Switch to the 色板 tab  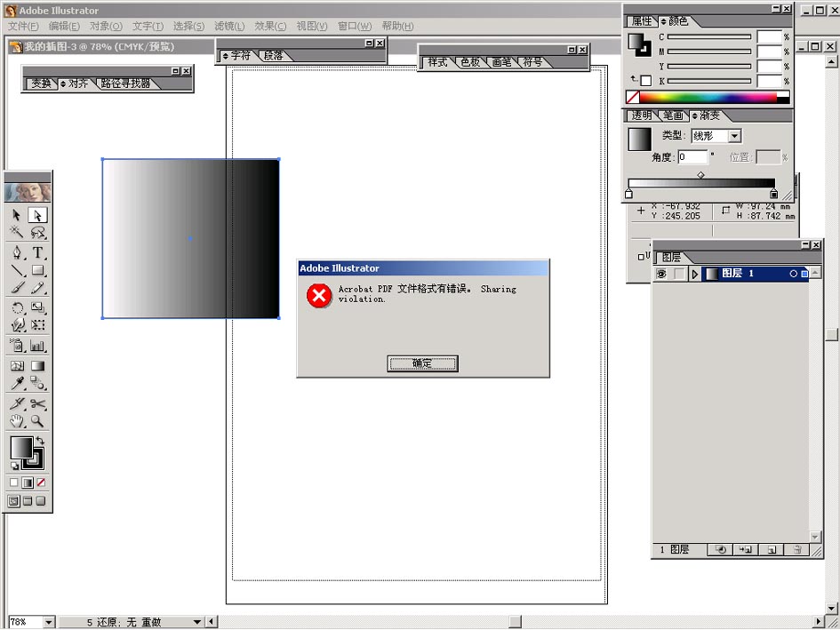click(470, 62)
